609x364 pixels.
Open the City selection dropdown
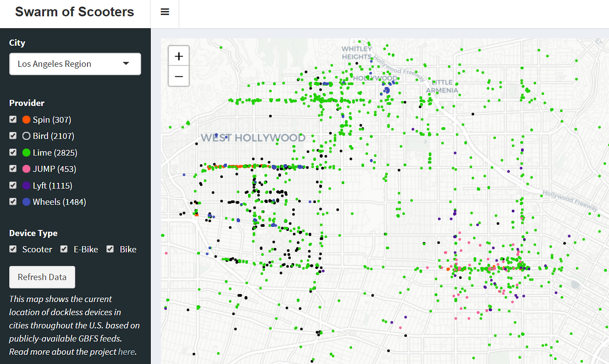point(75,64)
